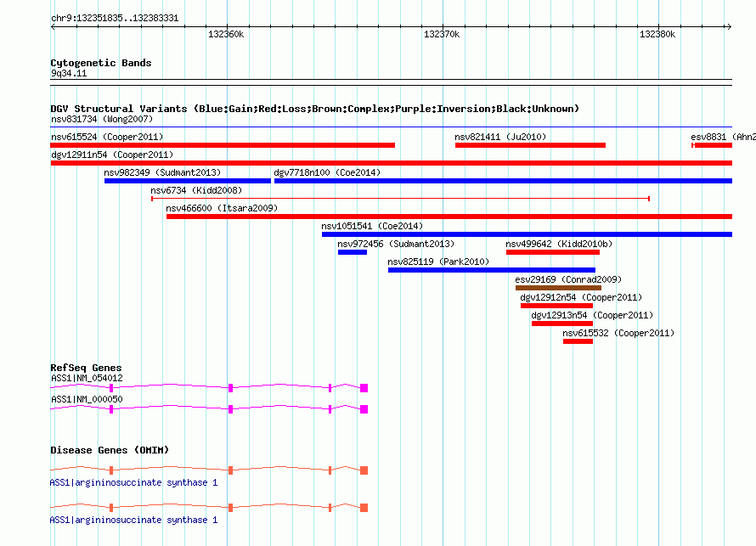Select the nsv1051541 (Coe2014) label
The image size is (756, 546).
coord(372,226)
